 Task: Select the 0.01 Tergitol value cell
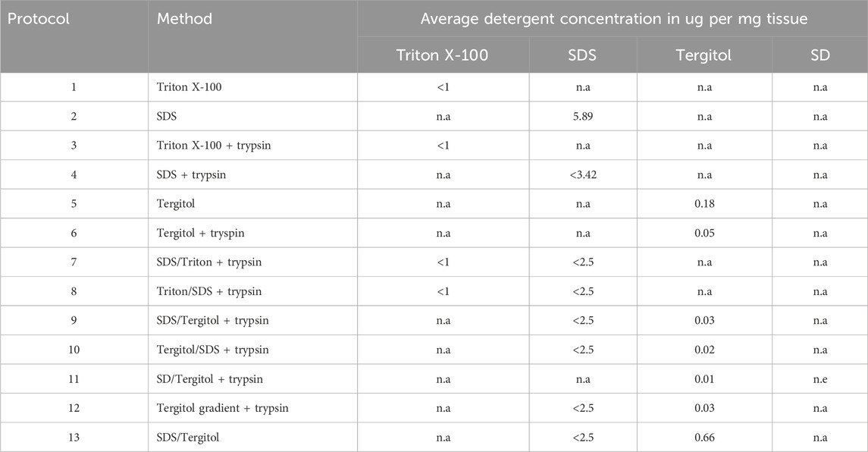[x=704, y=378]
